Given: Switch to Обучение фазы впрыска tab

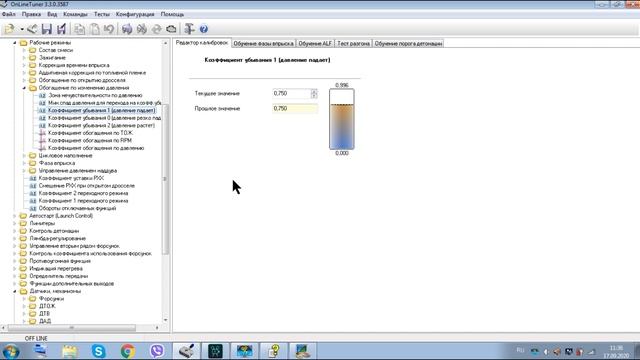Looking at the screenshot, I should pos(263,43).
